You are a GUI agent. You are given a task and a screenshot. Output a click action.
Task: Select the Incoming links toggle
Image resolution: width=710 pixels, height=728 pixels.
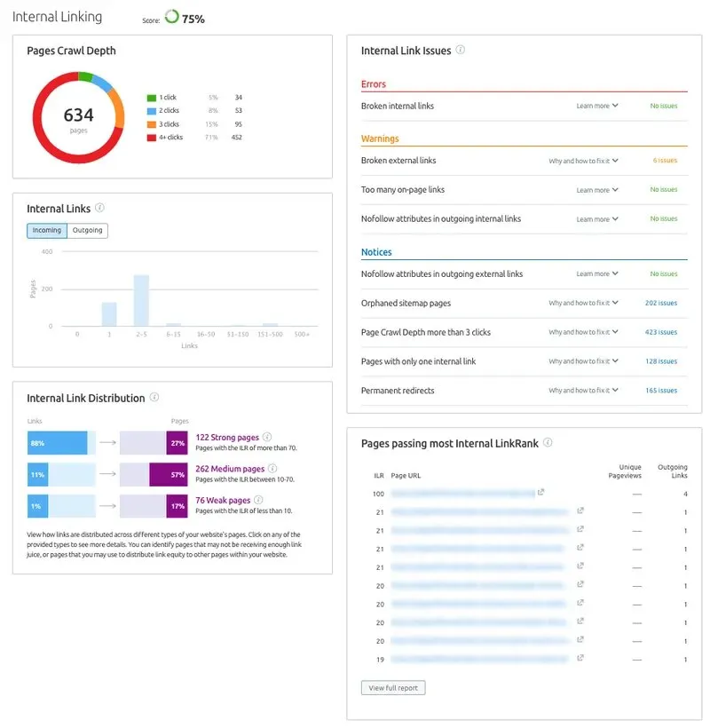(47, 230)
